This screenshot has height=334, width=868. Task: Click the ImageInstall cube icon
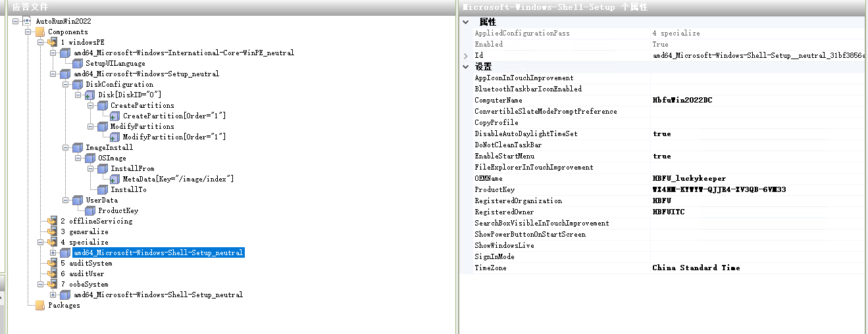[78, 147]
